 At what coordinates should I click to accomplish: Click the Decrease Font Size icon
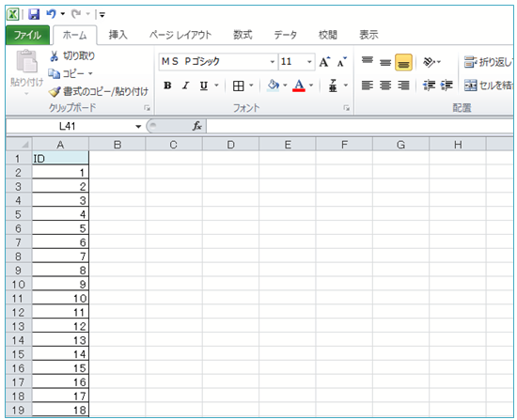(x=342, y=62)
